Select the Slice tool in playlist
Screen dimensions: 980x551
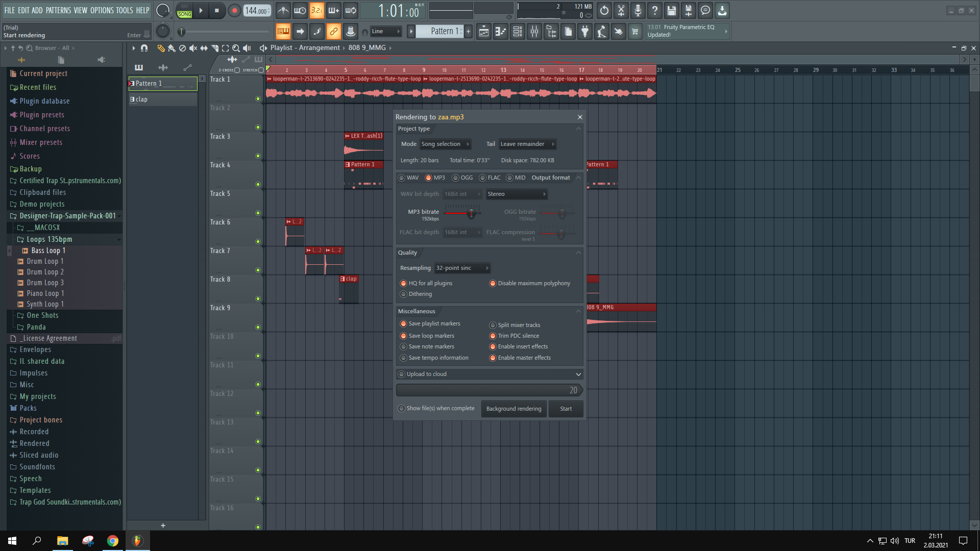pos(215,48)
